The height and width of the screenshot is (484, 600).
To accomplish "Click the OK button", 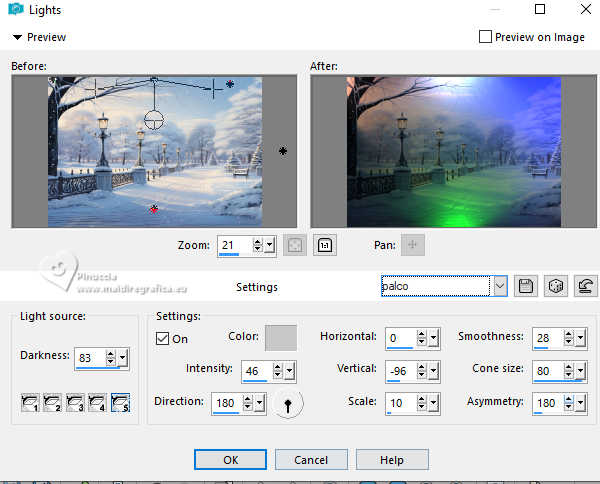I will 230,460.
